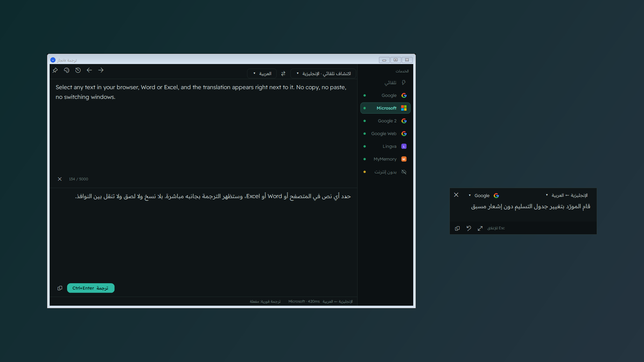
Task: Select the Lingva service
Action: point(385,146)
